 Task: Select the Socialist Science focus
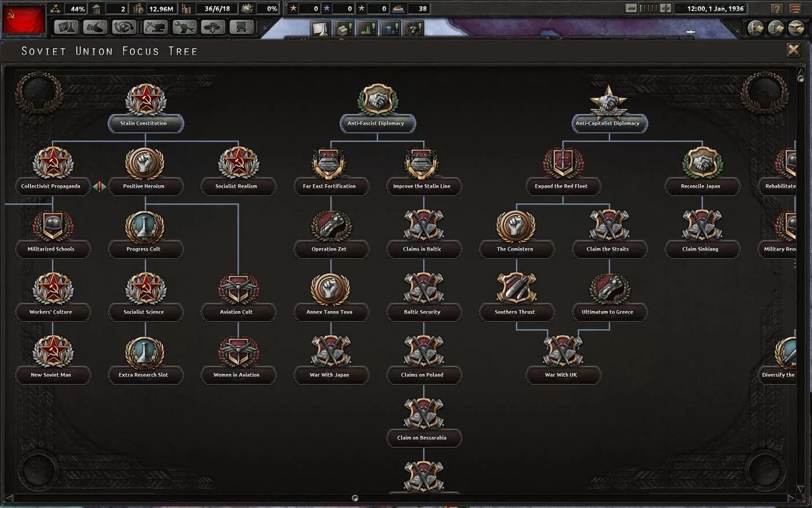click(146, 297)
